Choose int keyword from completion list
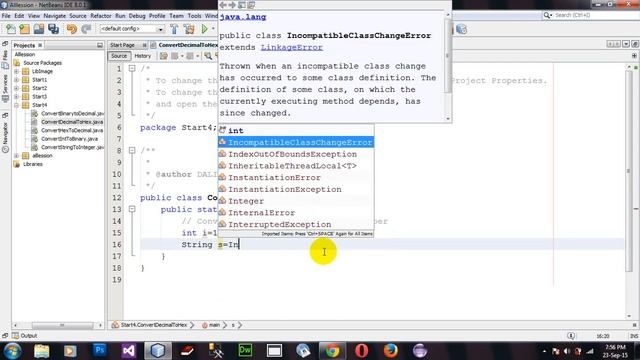 (x=296, y=131)
